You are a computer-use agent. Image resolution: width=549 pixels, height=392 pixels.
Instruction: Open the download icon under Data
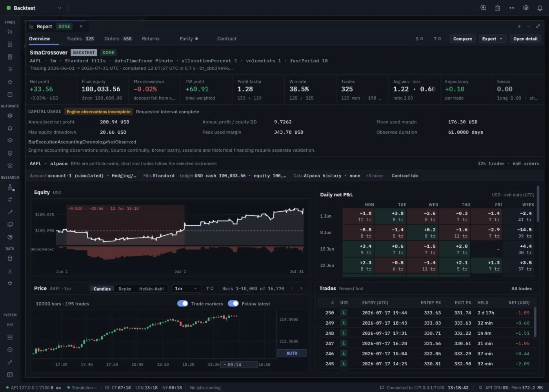pos(10,271)
